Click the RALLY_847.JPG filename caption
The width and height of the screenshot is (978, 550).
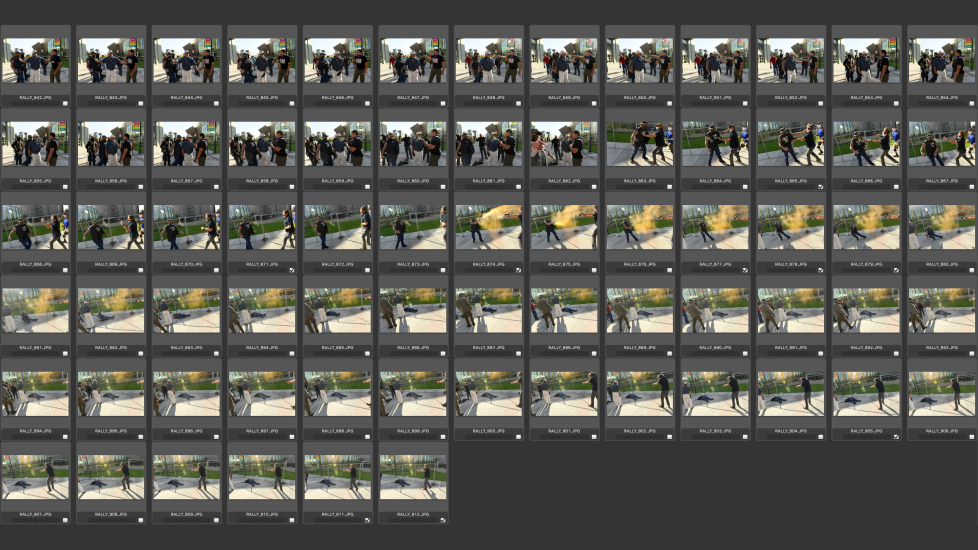(x=413, y=98)
